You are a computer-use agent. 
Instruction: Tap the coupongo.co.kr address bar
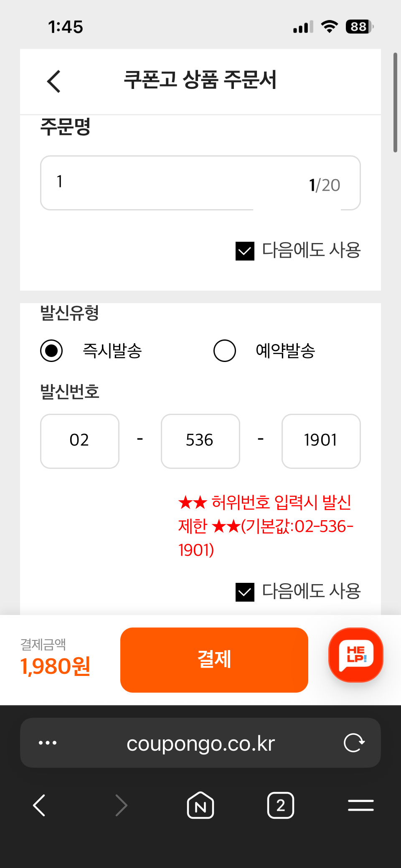pos(200,743)
